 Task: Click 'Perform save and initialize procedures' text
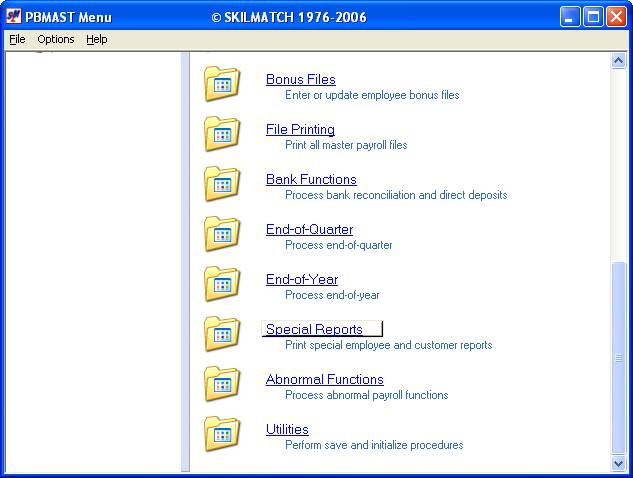point(374,445)
